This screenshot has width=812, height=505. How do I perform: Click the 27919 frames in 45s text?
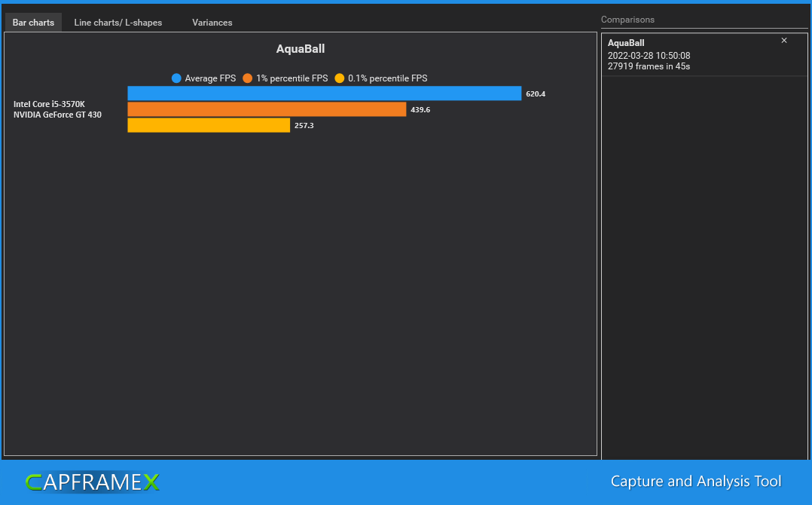(649, 66)
